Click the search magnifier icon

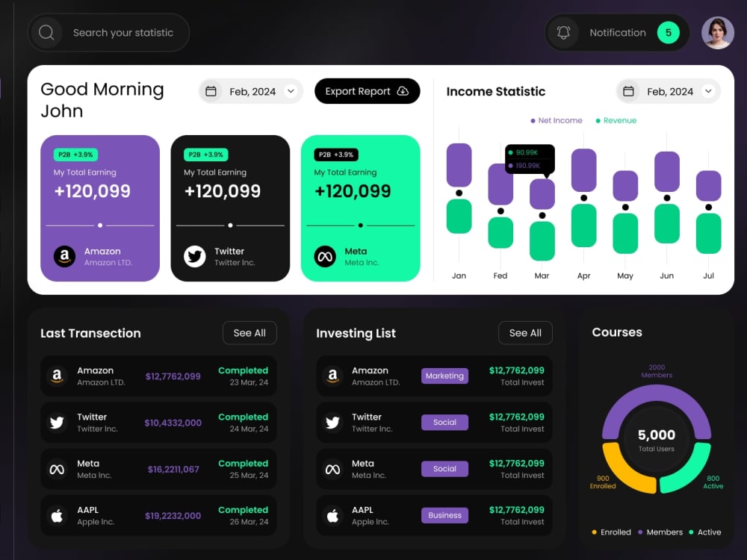[46, 33]
